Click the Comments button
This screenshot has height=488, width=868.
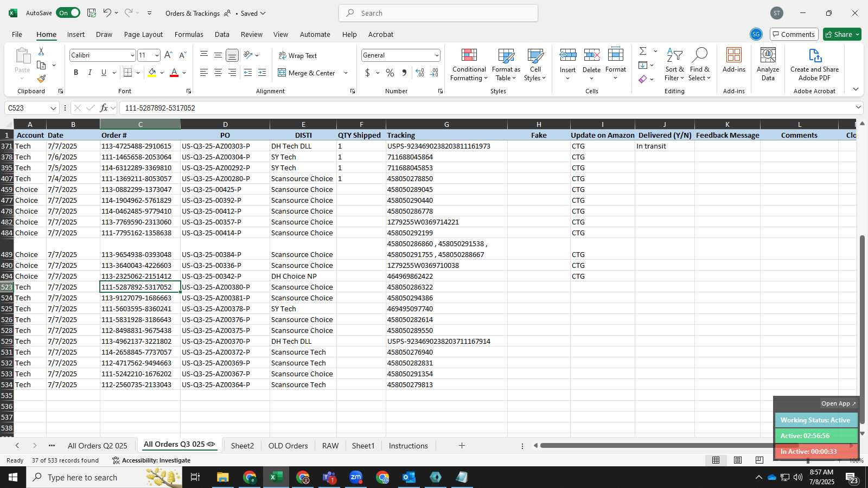(793, 34)
